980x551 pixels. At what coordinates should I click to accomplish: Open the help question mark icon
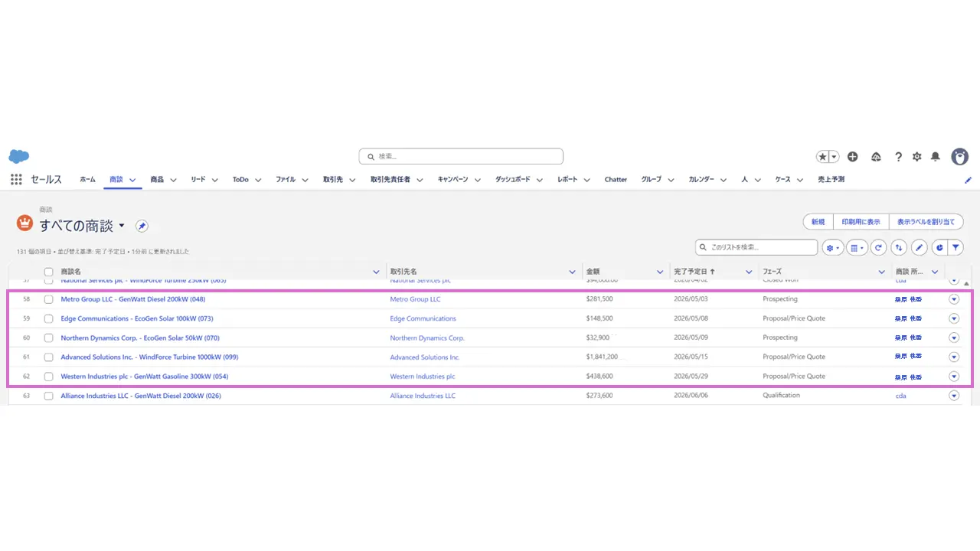point(899,157)
